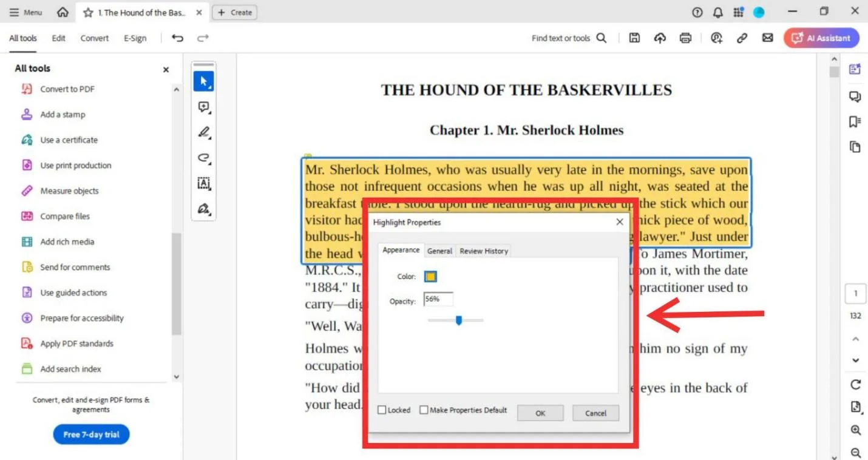The width and height of the screenshot is (868, 460).
Task: Redo the action with forward arrow
Action: [x=203, y=38]
